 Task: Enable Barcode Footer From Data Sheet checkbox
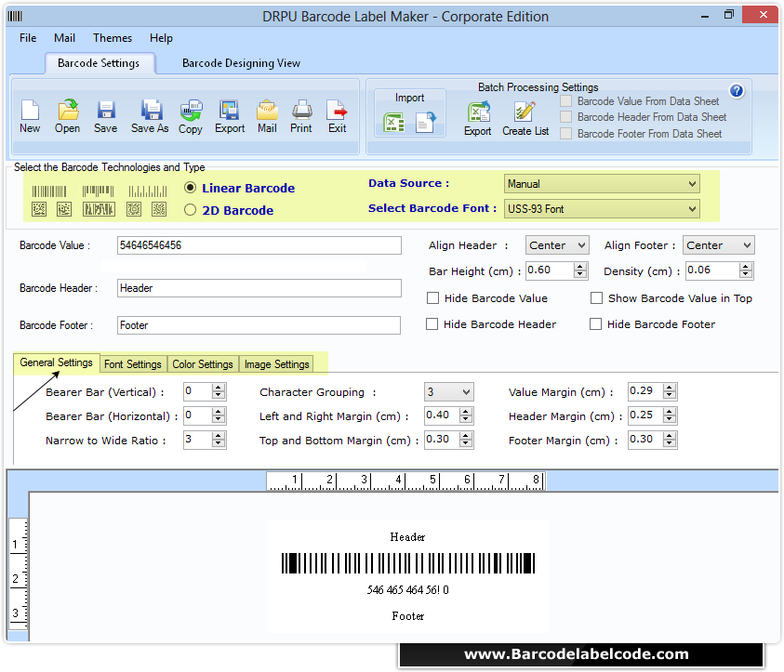point(566,134)
